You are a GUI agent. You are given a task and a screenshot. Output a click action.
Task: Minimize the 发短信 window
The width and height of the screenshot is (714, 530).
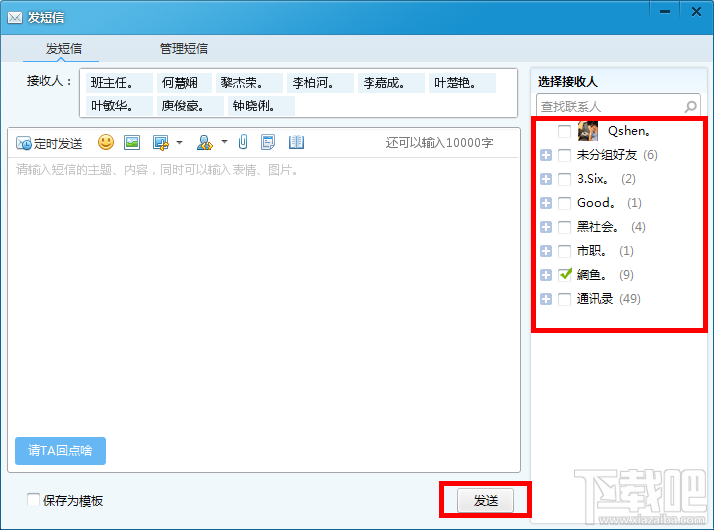[665, 11]
